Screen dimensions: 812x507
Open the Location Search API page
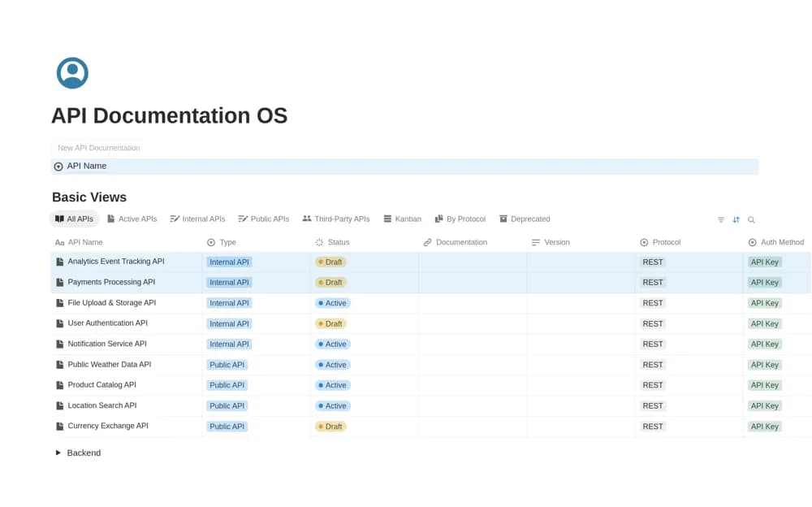(x=102, y=405)
